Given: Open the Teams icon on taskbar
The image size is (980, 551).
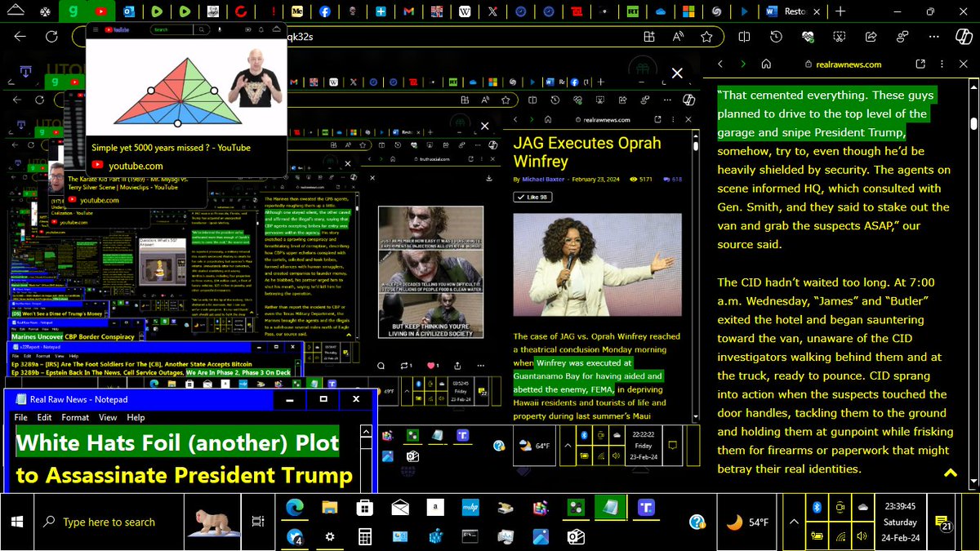Looking at the screenshot, I should [x=648, y=508].
